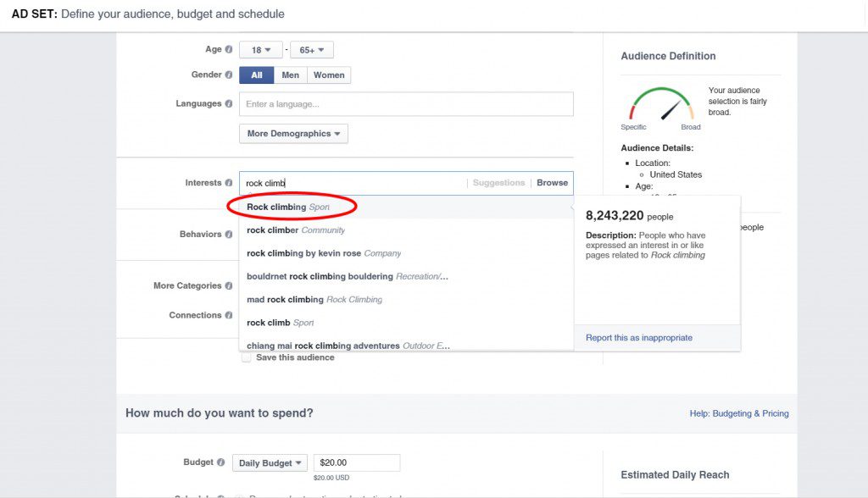The width and height of the screenshot is (868, 498).
Task: Open Help: Budgeting & Pricing link
Action: (x=739, y=413)
